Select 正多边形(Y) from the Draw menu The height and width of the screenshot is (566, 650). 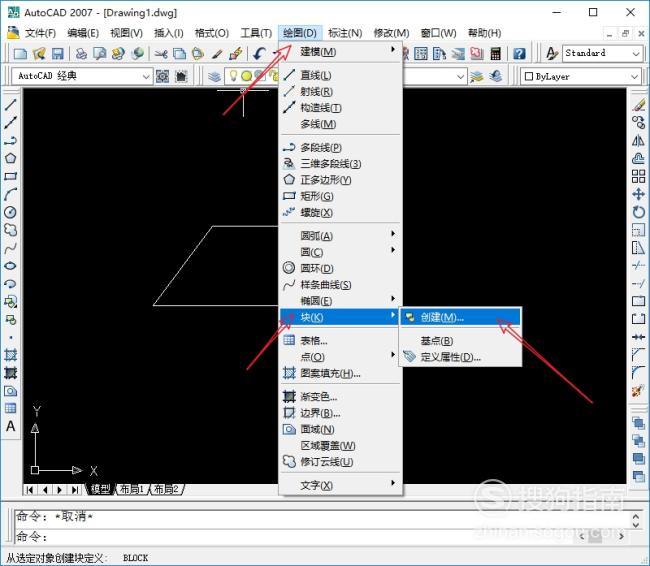(341, 180)
